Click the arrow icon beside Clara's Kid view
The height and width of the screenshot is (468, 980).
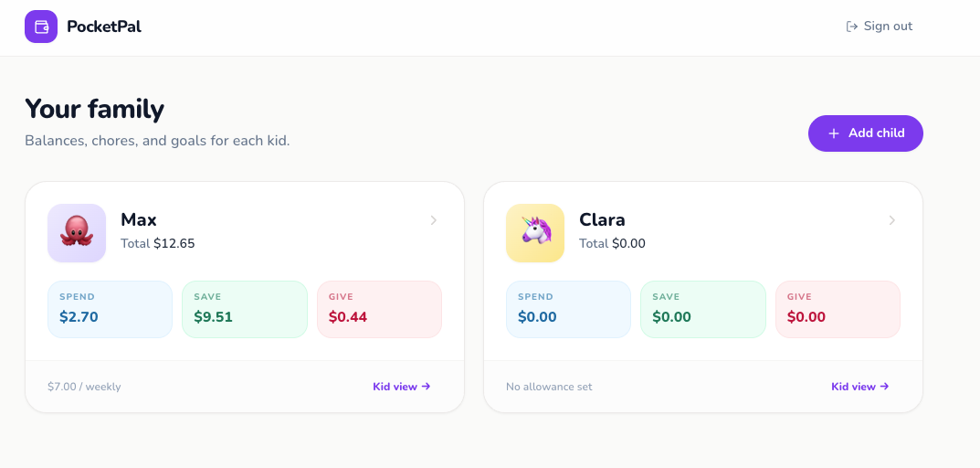884,386
